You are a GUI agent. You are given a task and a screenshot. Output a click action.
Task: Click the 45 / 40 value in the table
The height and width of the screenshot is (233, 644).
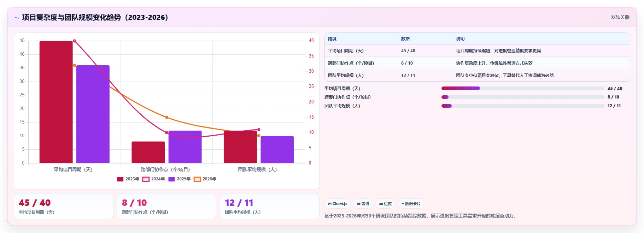point(408,51)
